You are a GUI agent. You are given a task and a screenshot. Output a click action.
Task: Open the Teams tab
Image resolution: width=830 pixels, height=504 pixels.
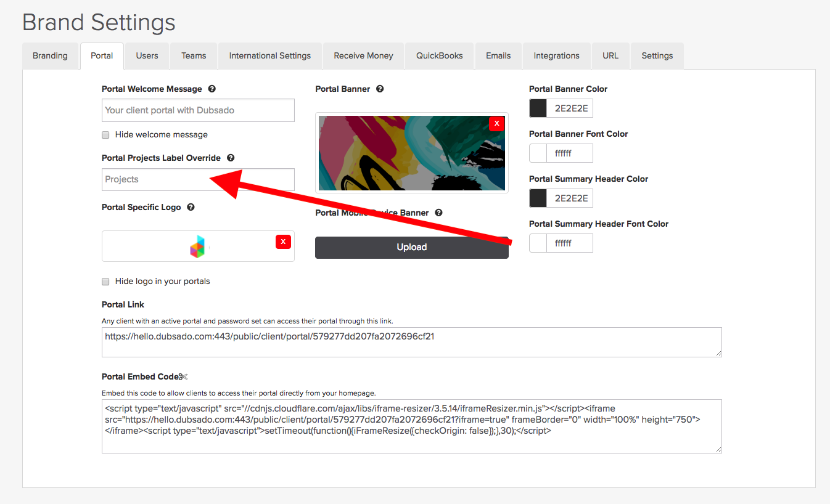tap(194, 55)
